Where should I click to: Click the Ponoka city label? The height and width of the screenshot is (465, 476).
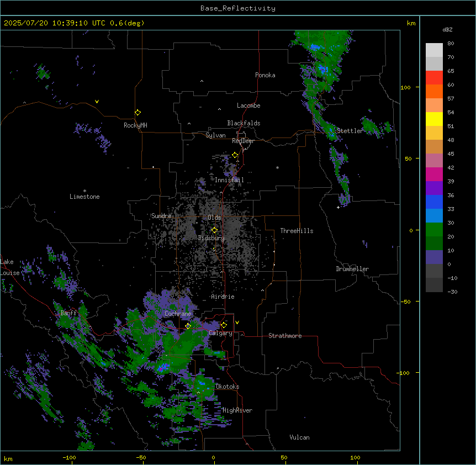tap(265, 75)
